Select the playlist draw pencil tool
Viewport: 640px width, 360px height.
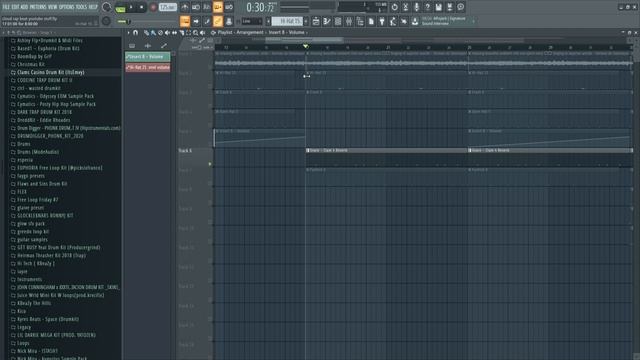pyautogui.click(x=146, y=33)
